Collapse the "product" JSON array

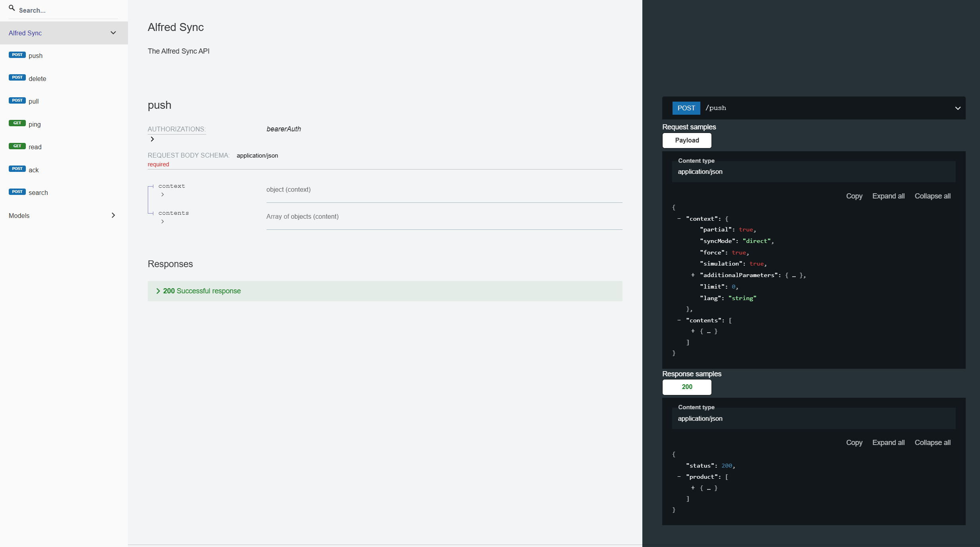click(x=679, y=477)
